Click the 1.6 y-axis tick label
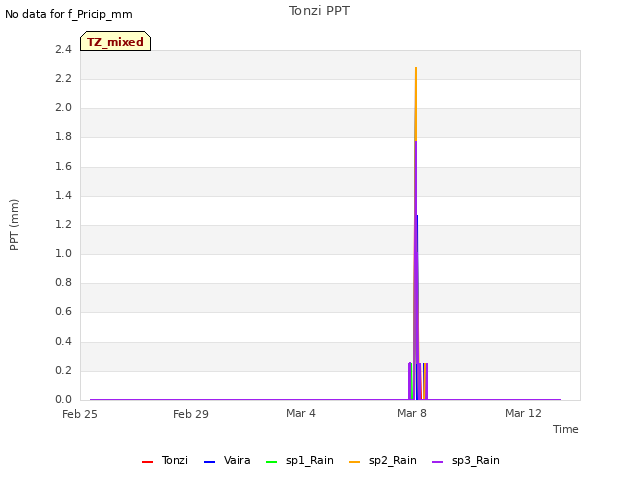 pos(63,166)
